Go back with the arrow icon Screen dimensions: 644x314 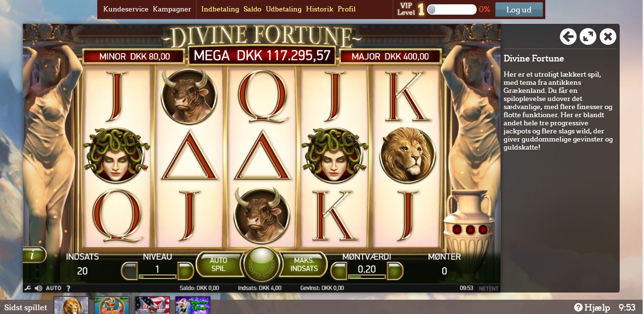pos(568,36)
